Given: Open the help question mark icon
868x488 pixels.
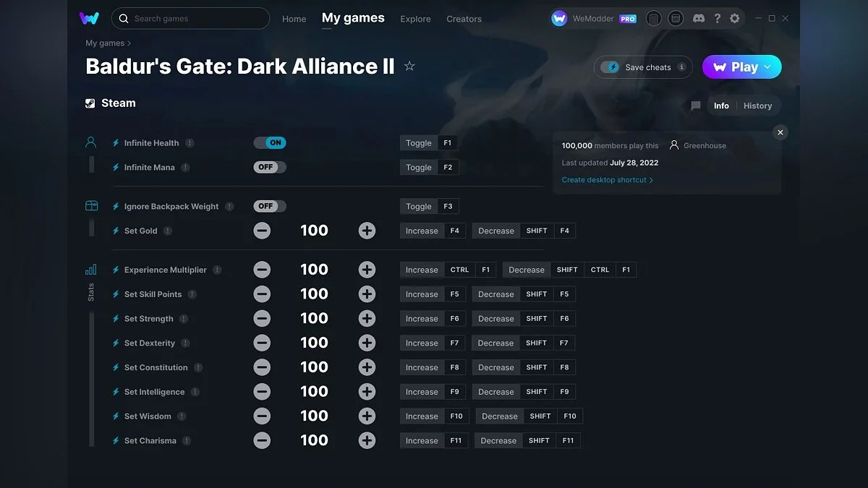Looking at the screenshot, I should tap(717, 18).
